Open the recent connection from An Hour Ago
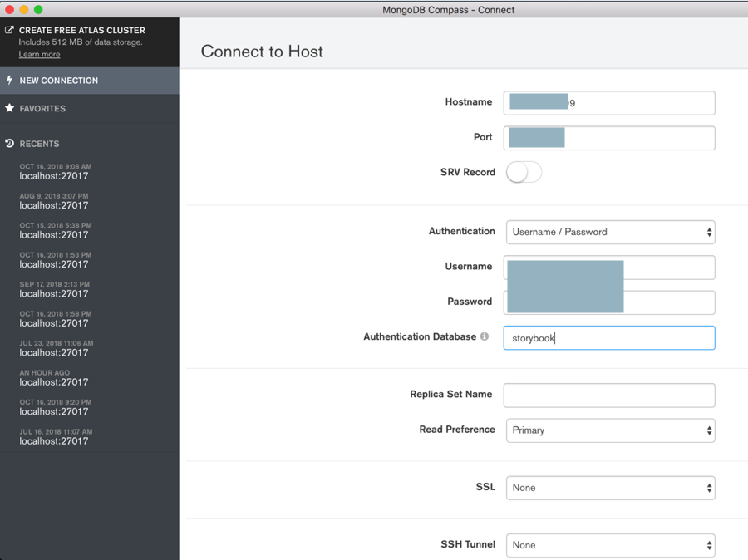Image resolution: width=748 pixels, height=560 pixels. [x=54, y=378]
